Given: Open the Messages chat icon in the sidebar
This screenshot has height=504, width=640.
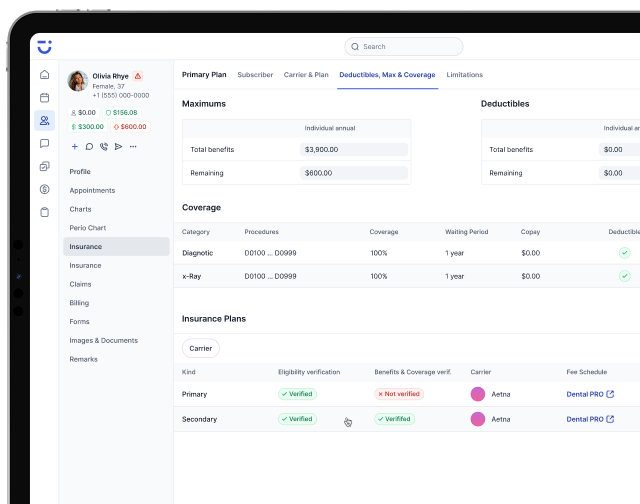Looking at the screenshot, I should [44, 143].
